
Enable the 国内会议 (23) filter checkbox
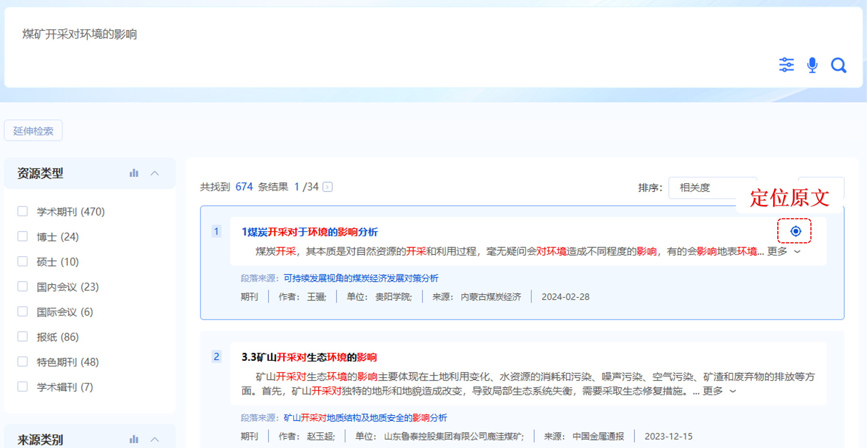tap(23, 287)
